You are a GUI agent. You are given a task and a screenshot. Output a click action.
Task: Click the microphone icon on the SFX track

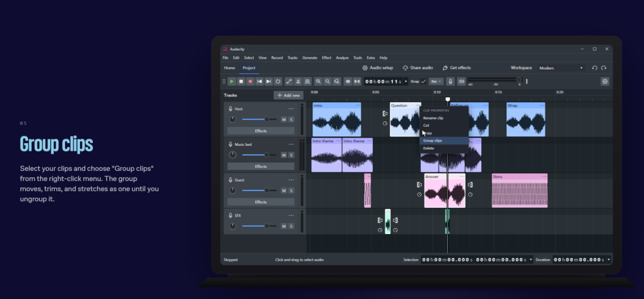click(x=230, y=216)
